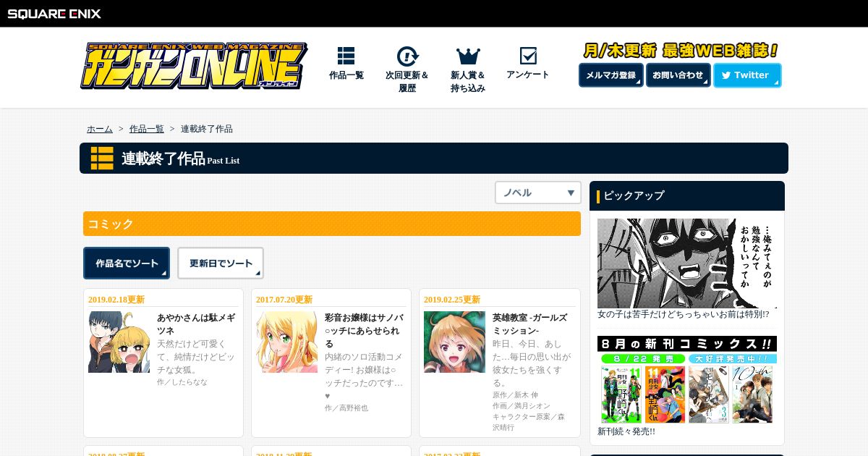The width and height of the screenshot is (868, 456).
Task: Open 英雄教室 ガールズミッション thumbnail
Action: (454, 342)
